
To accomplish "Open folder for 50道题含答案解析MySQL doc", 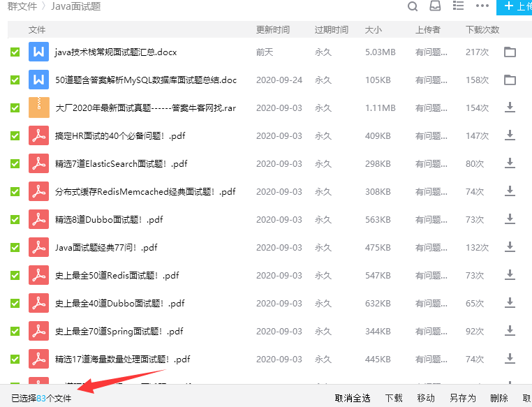I will click(x=510, y=80).
